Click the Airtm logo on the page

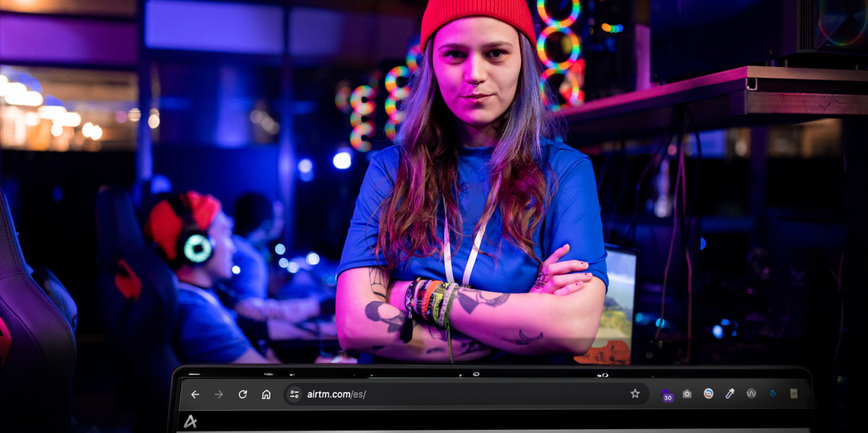click(190, 421)
